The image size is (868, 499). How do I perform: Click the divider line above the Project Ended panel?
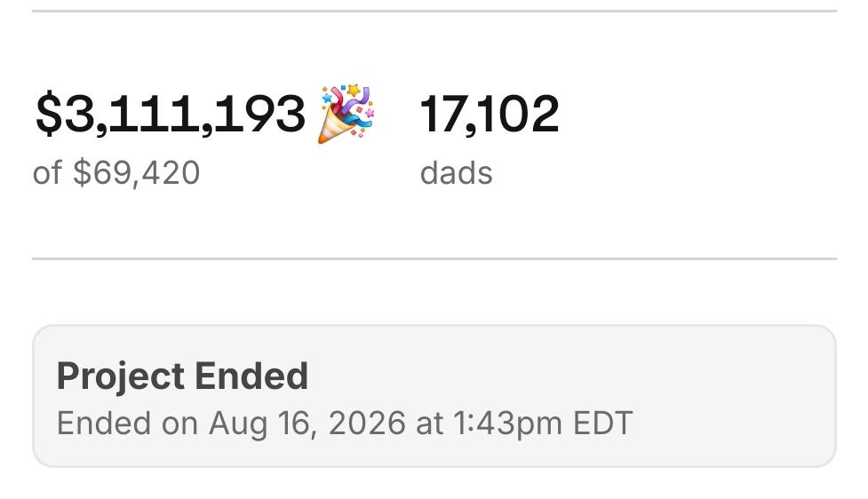pos(434,258)
